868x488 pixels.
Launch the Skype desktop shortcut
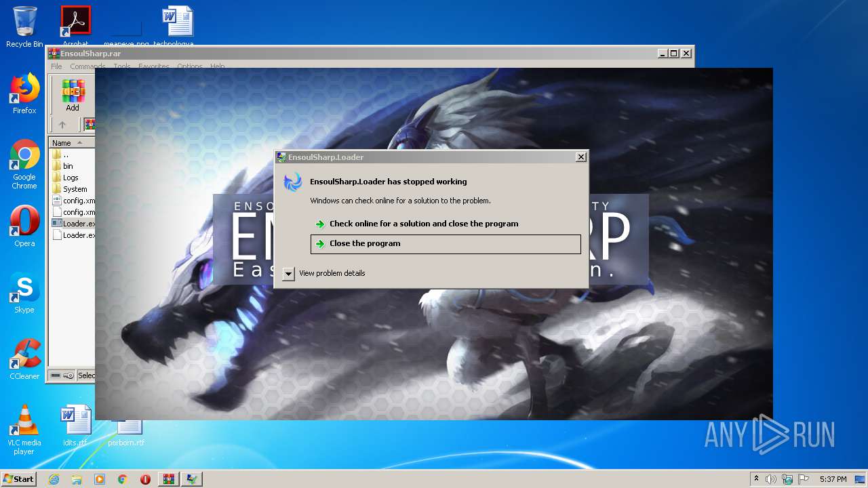pyautogui.click(x=24, y=293)
